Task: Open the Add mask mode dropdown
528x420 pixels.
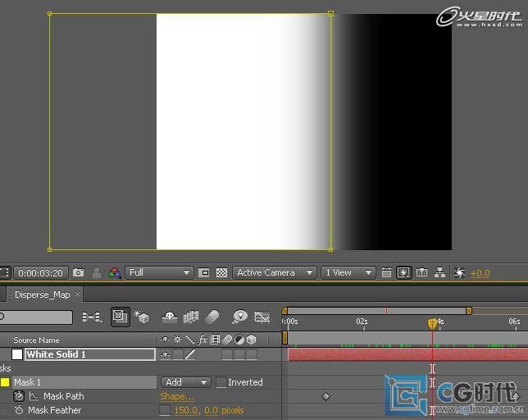Action: click(x=186, y=382)
